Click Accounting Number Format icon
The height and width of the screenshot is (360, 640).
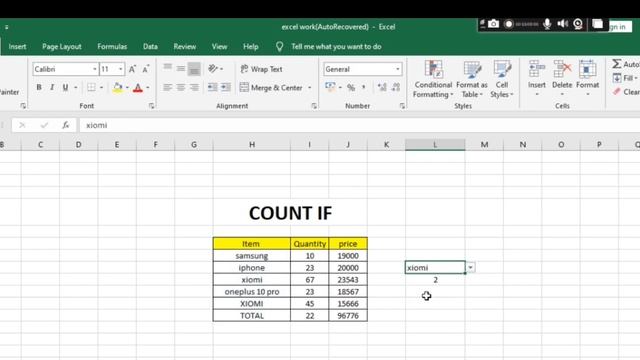pos(330,87)
